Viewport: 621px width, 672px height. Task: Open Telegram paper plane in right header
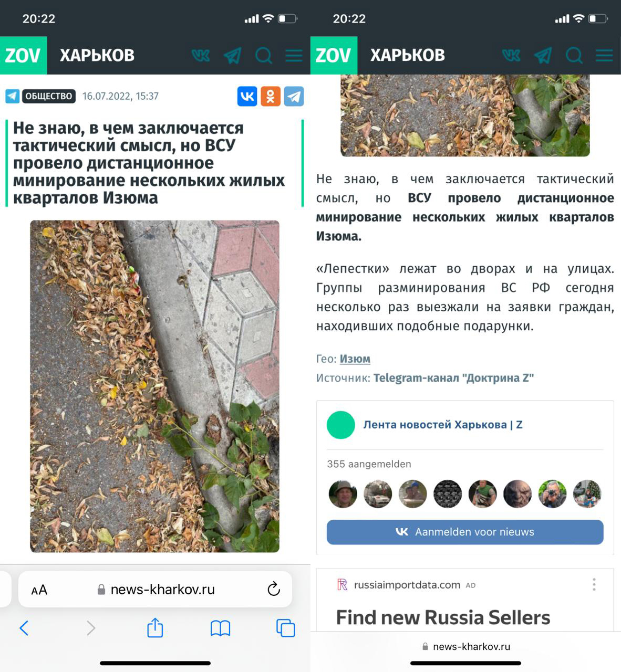coord(543,55)
